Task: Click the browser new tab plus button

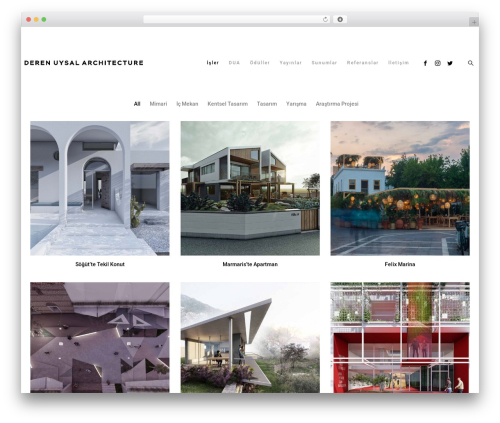Action: [x=474, y=22]
